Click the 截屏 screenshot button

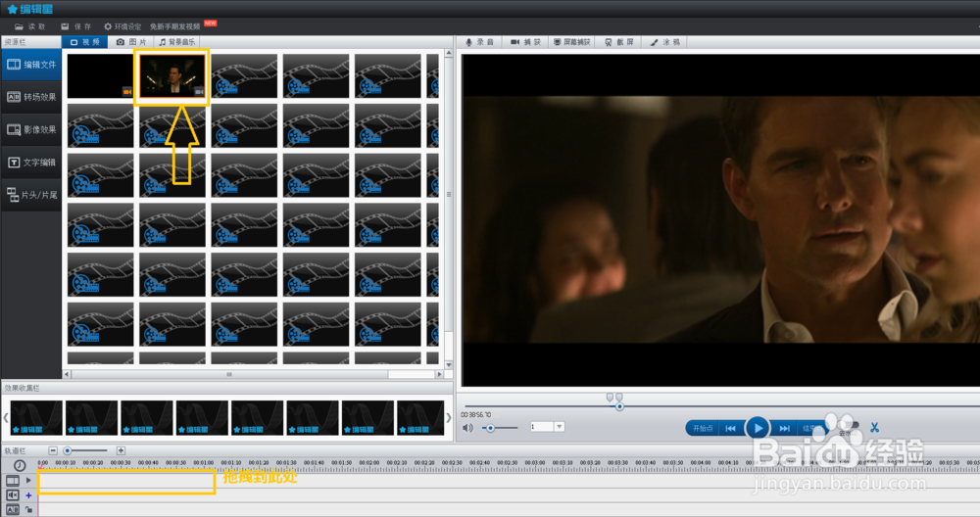[x=619, y=42]
